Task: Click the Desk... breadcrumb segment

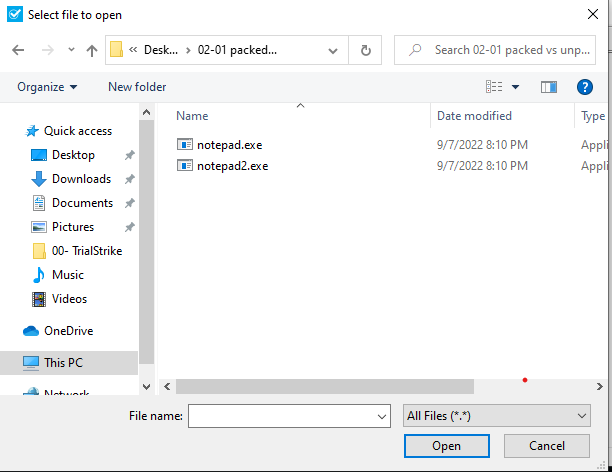Action: pos(161,50)
